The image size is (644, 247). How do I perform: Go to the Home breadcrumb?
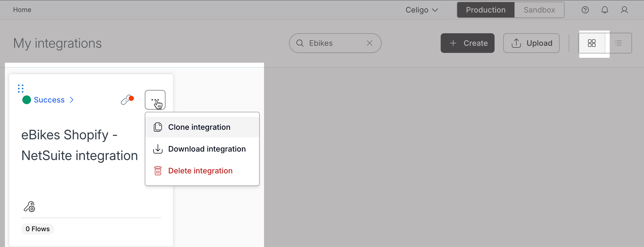tap(22, 10)
